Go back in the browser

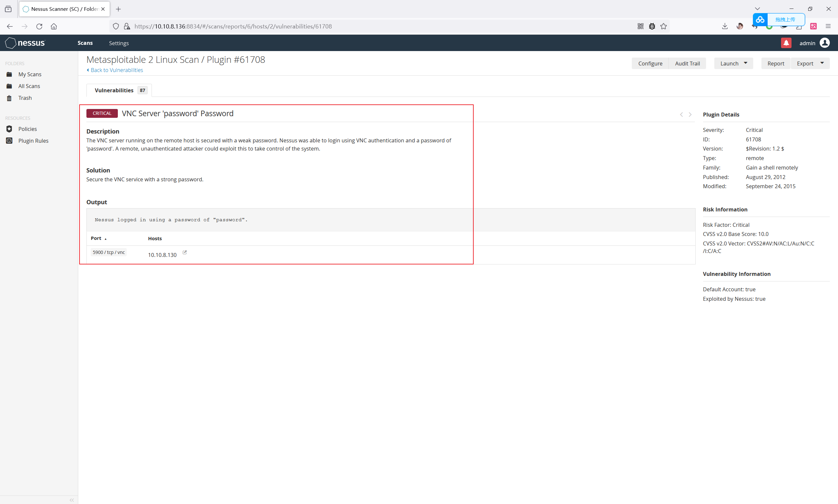click(9, 26)
